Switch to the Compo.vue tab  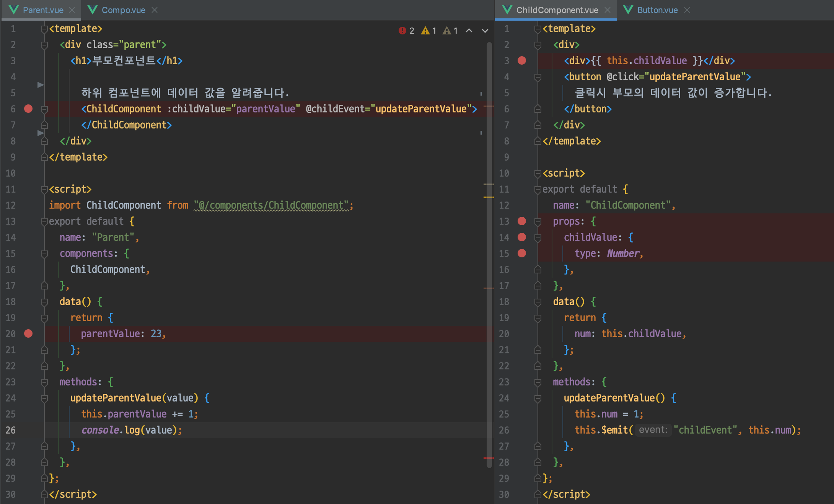[123, 10]
